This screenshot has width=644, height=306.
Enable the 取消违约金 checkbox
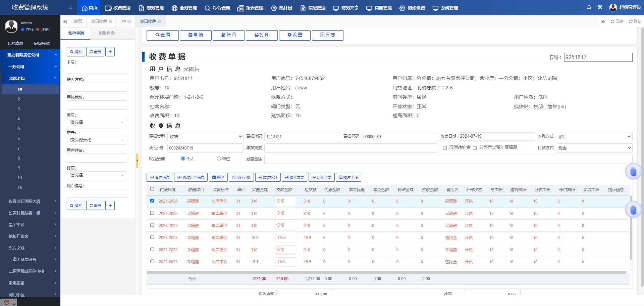coord(445,148)
